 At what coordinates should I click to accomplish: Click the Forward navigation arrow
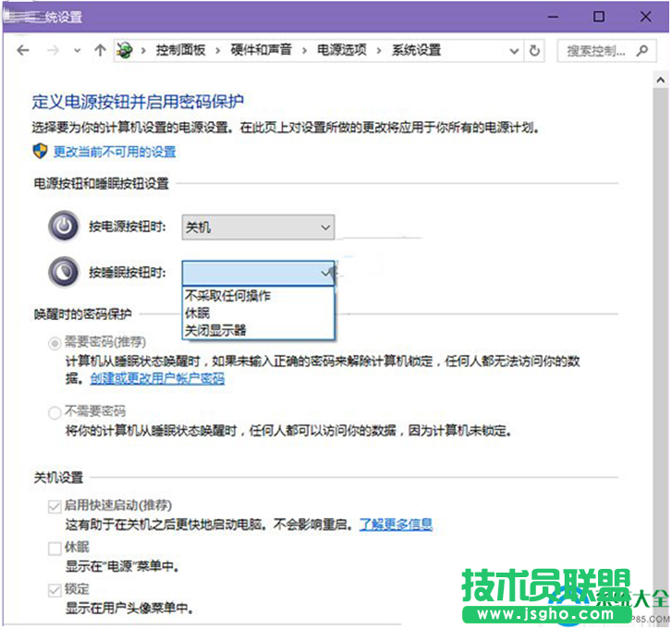pyautogui.click(x=53, y=51)
